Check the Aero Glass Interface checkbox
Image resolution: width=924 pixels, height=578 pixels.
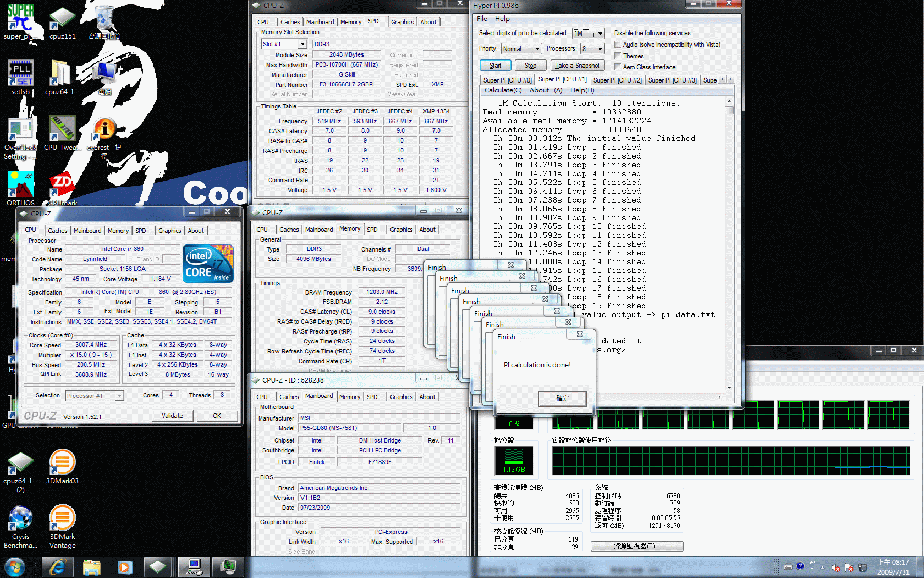click(618, 67)
